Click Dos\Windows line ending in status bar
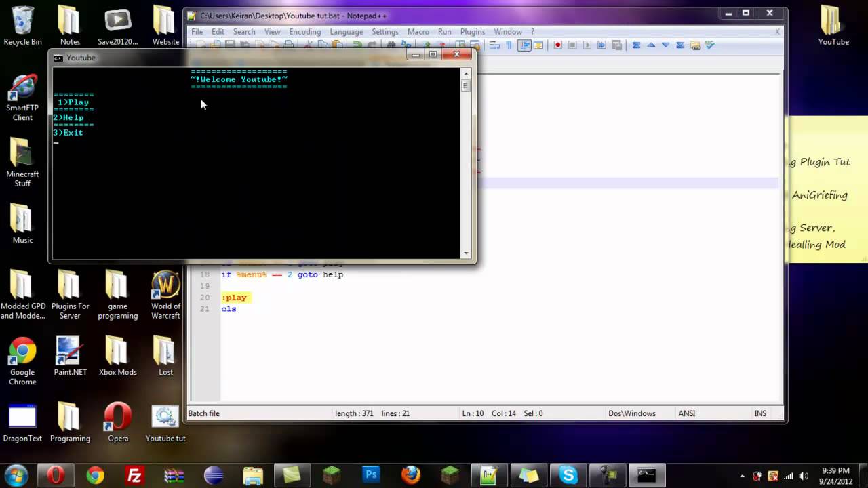 [x=632, y=413]
